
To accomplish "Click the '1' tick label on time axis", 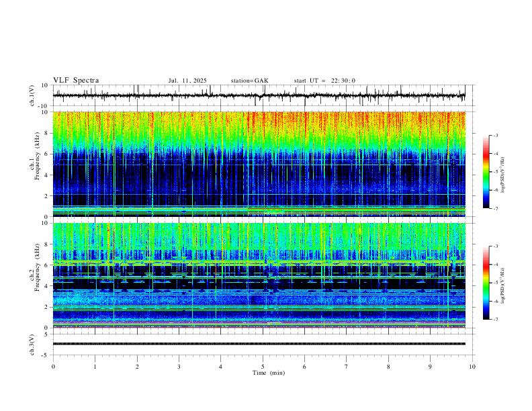I will [95, 367].
